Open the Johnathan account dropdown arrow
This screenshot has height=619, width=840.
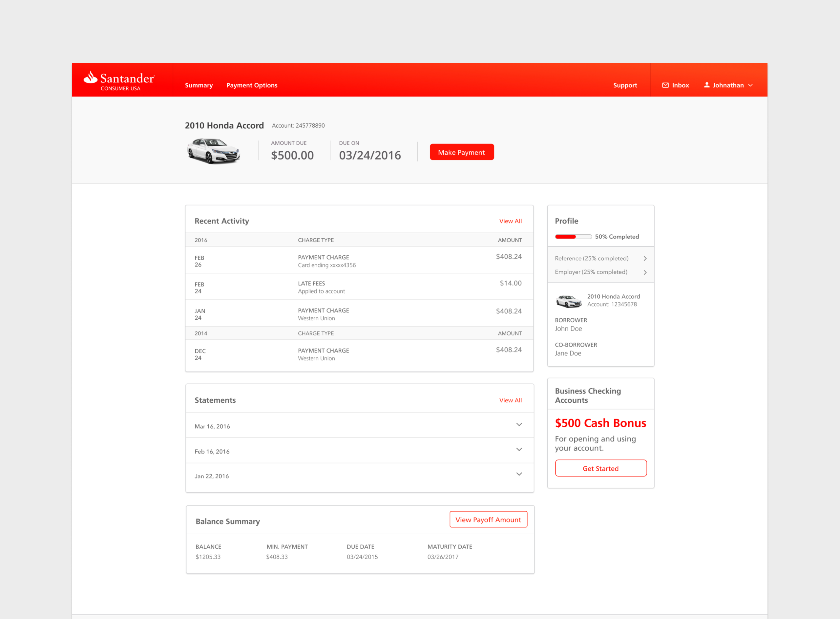[750, 85]
